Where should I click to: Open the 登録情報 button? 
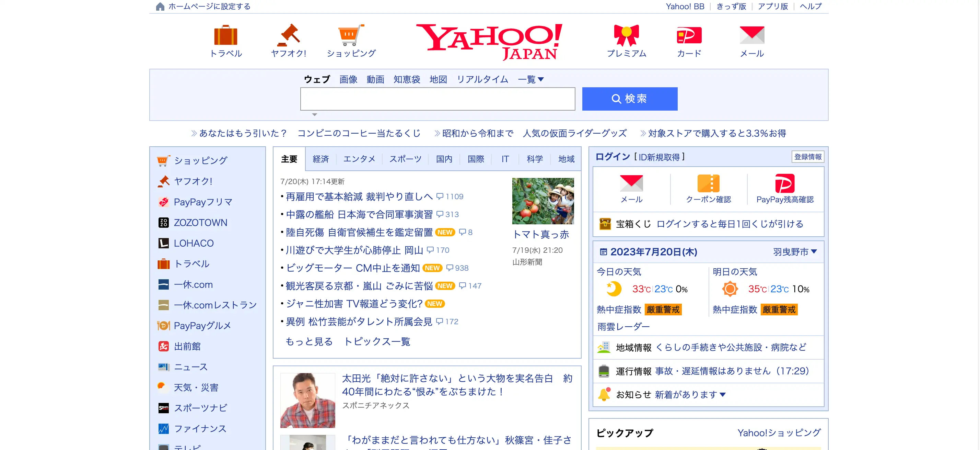click(808, 157)
